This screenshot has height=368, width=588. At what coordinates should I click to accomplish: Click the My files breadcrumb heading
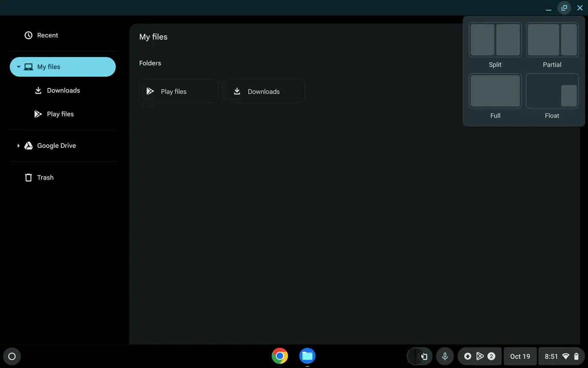tap(153, 37)
